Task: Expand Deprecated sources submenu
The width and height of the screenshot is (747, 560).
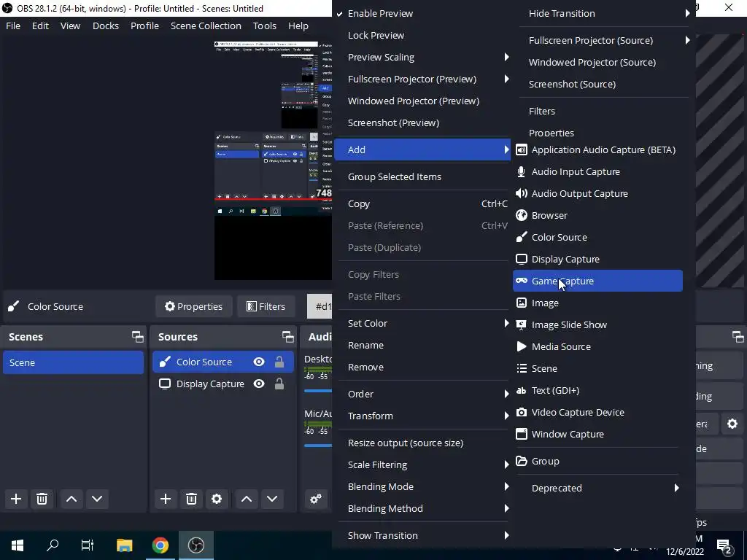Action: click(597, 488)
